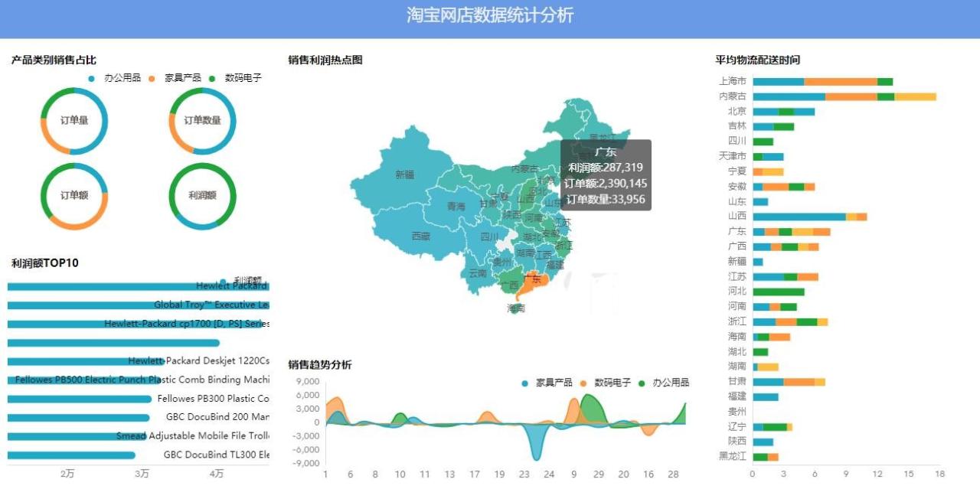The image size is (980, 489).
Task: Click the GBC DocuBind TL300 bar
Action: coord(71,455)
